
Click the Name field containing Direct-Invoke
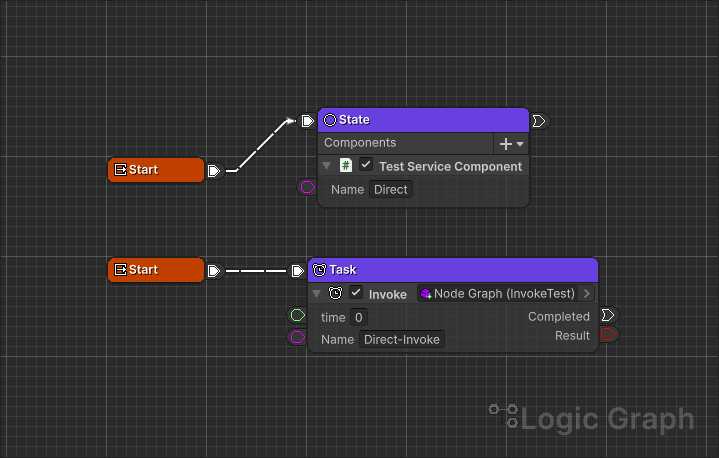(x=402, y=340)
